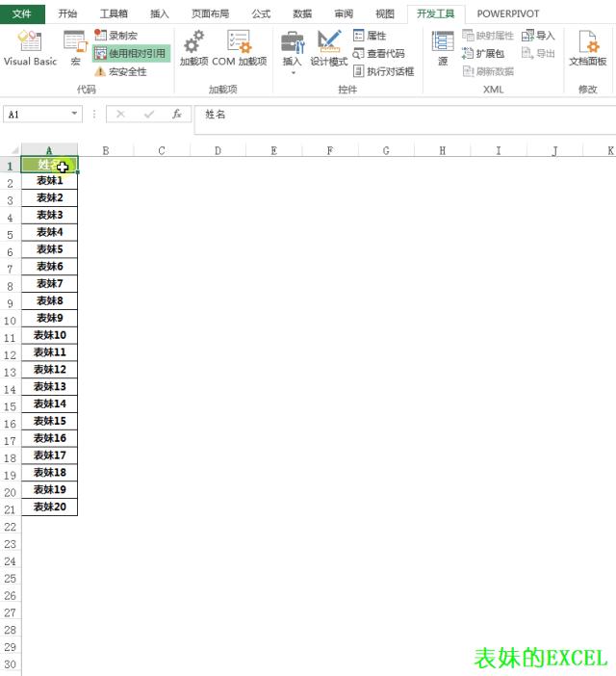Screen dimensions: 616x676
Task: Click XML 导入 import button
Action: click(x=538, y=36)
